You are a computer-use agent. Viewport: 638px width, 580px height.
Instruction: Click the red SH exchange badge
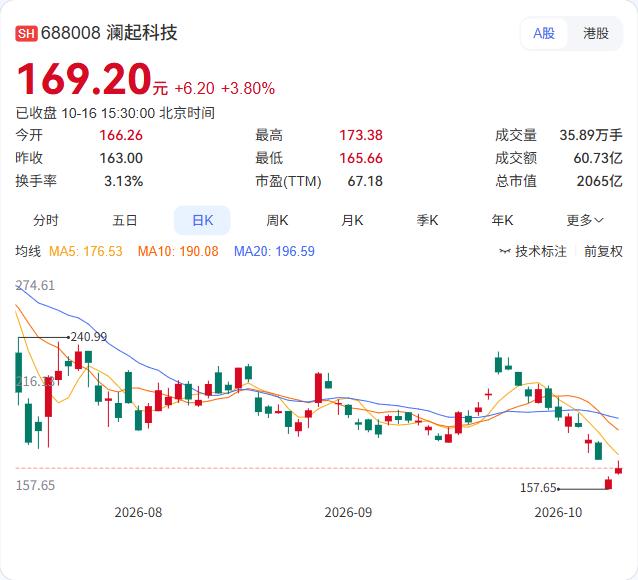point(26,33)
